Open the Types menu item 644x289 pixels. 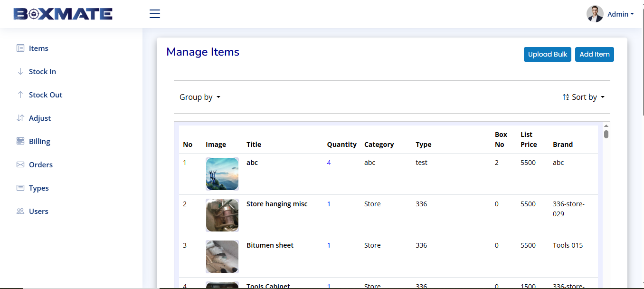tap(39, 188)
